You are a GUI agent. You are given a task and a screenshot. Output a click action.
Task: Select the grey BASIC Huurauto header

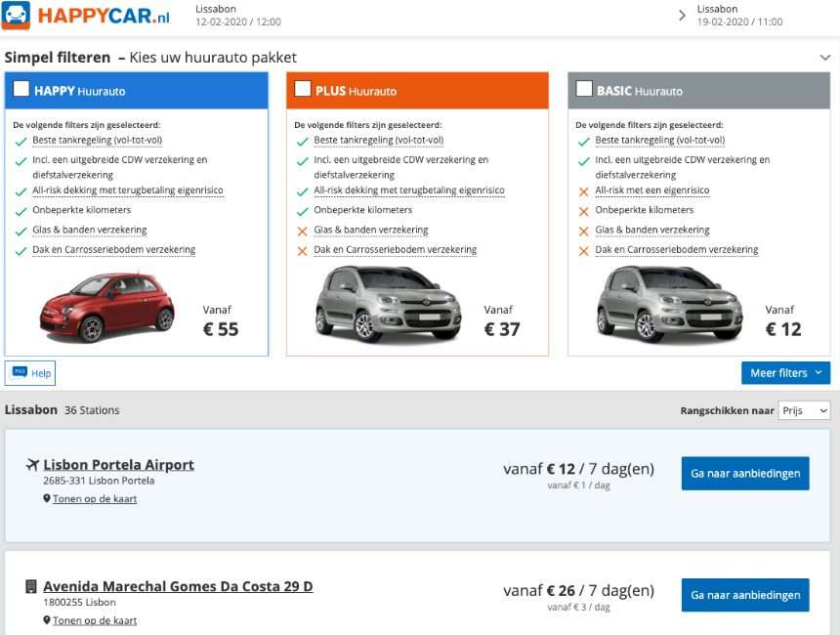tap(698, 91)
